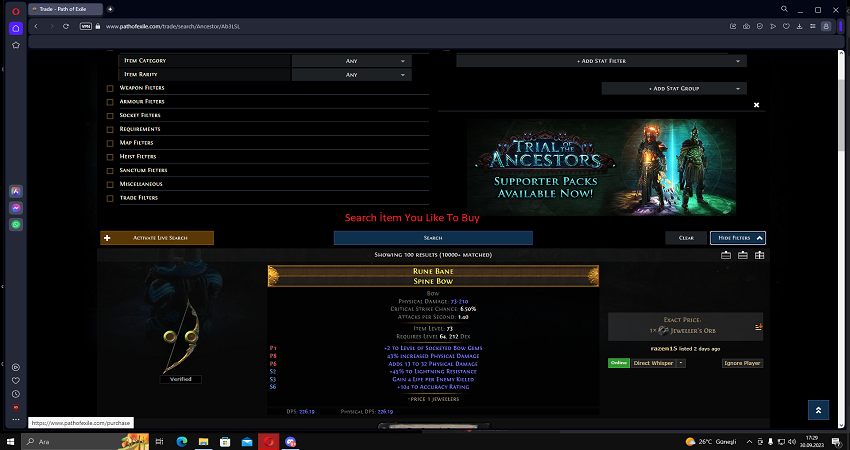This screenshot has width=850, height=450.
Task: Open Microsoft Edge from taskbar
Action: click(182, 442)
